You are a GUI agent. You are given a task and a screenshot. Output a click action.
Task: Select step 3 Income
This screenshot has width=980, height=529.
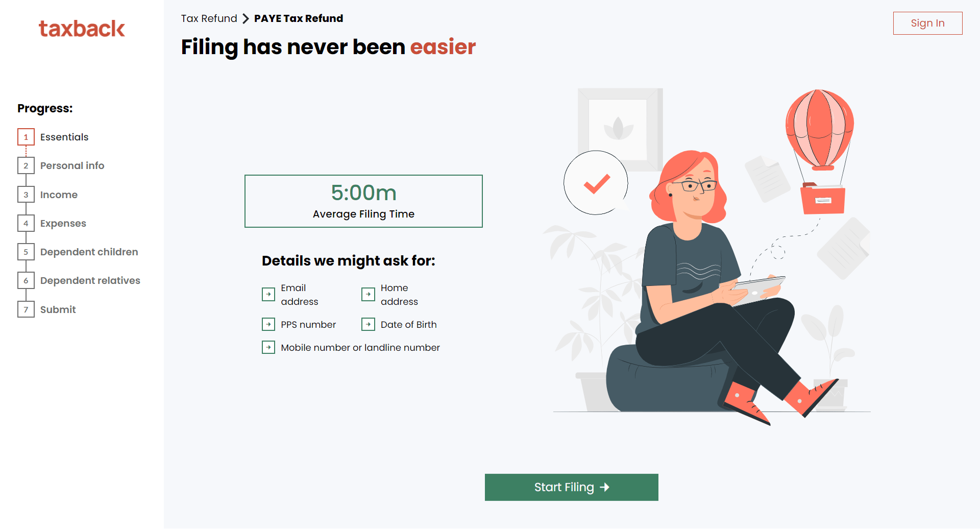pos(59,195)
